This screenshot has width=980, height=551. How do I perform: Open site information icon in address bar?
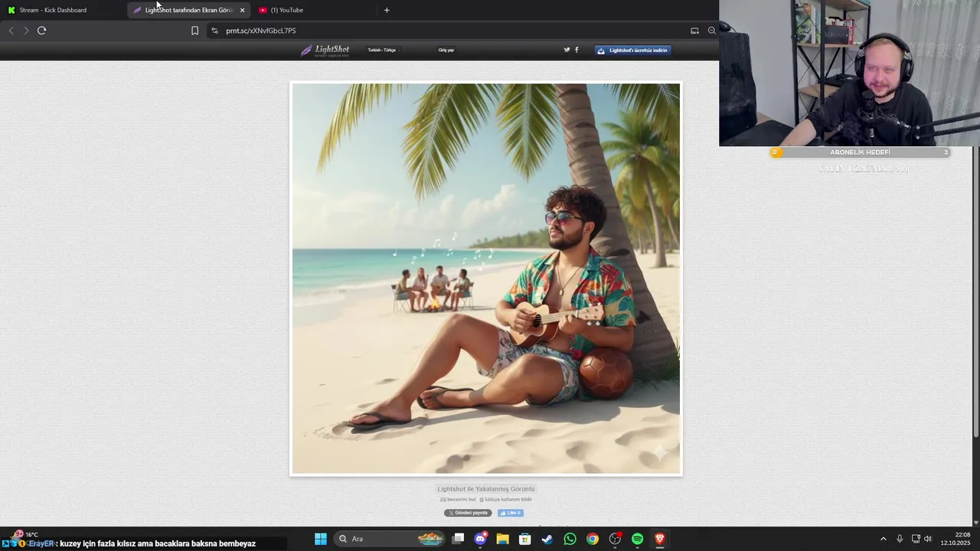214,31
